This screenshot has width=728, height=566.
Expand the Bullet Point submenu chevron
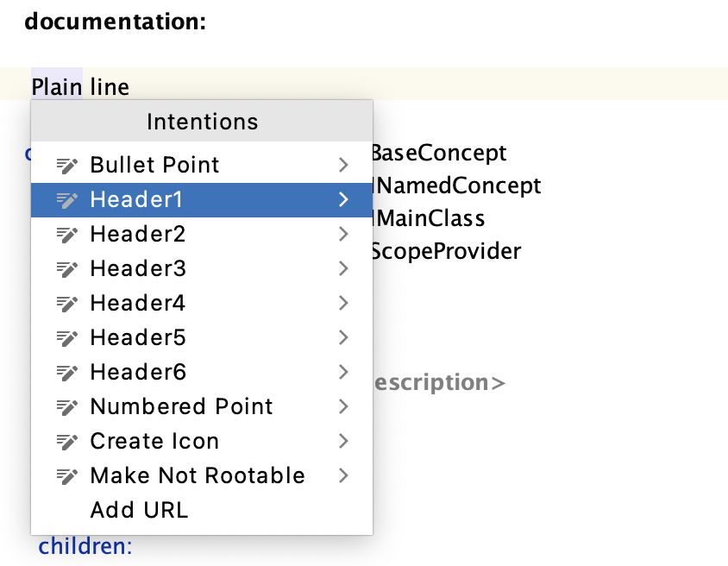[343, 164]
